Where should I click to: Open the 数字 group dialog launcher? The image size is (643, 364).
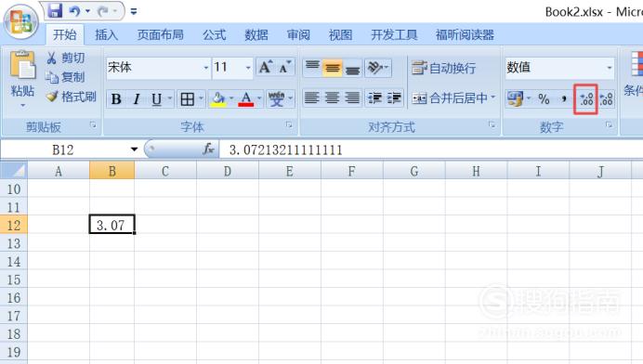pyautogui.click(x=609, y=125)
